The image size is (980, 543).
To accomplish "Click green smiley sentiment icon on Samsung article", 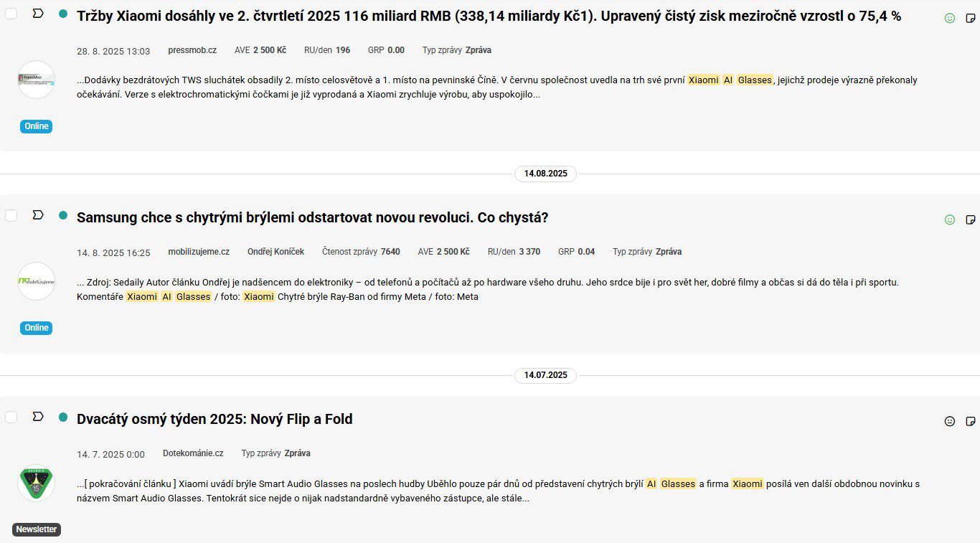I will click(x=950, y=220).
